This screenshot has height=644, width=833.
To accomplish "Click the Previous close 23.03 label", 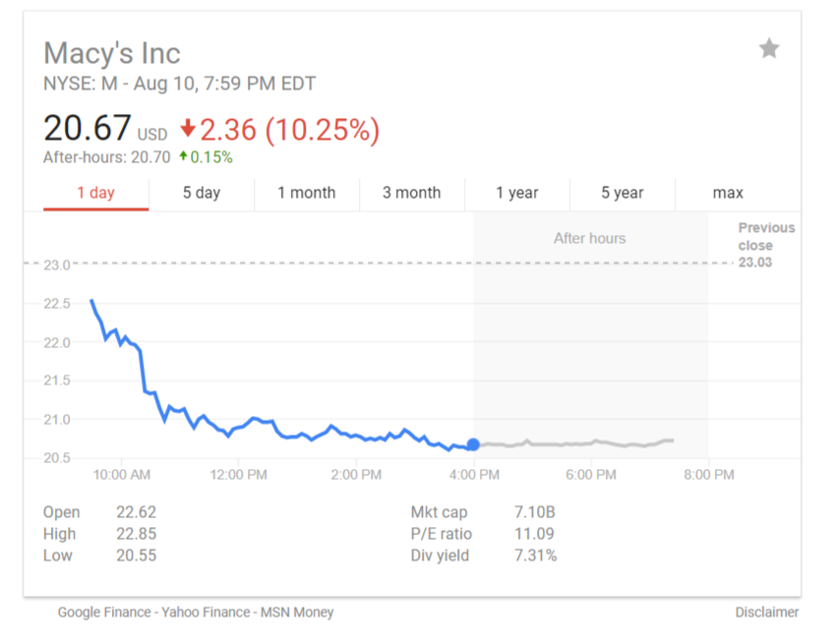I will [766, 245].
